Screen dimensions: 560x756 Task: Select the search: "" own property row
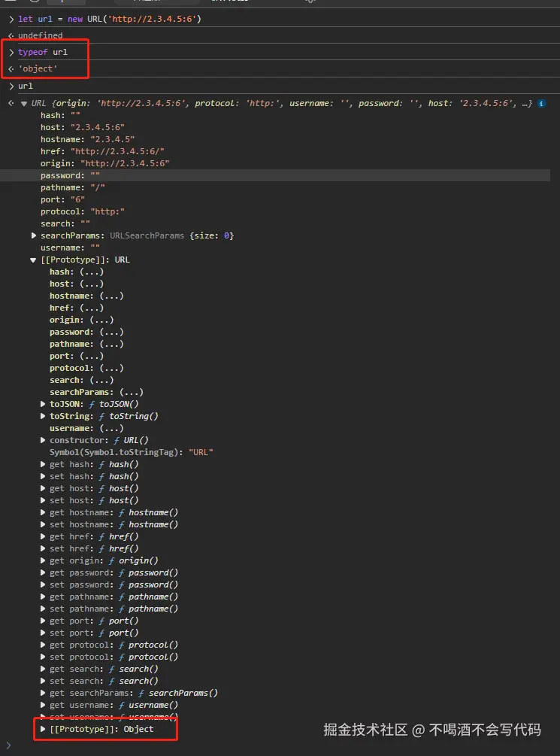(x=65, y=223)
